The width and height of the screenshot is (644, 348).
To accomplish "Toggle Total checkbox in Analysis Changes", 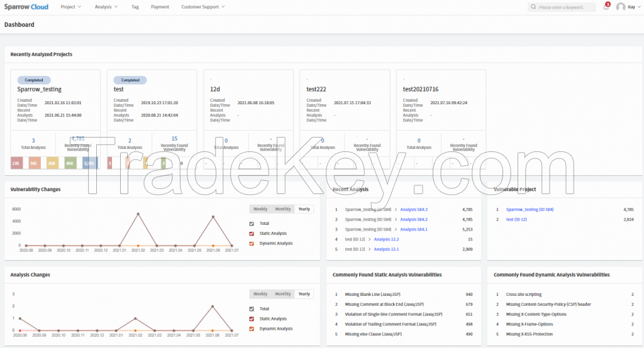I will click(252, 309).
